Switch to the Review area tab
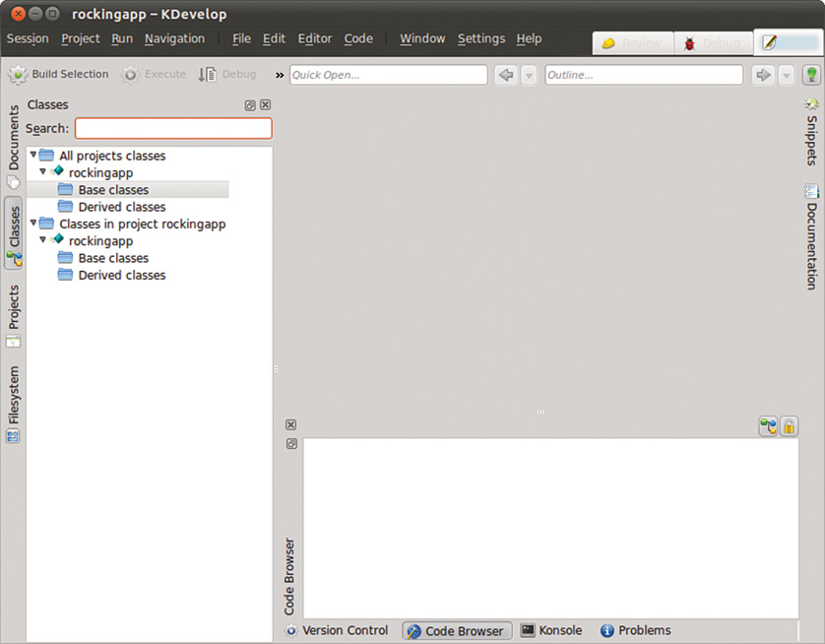825x644 pixels. click(x=633, y=43)
